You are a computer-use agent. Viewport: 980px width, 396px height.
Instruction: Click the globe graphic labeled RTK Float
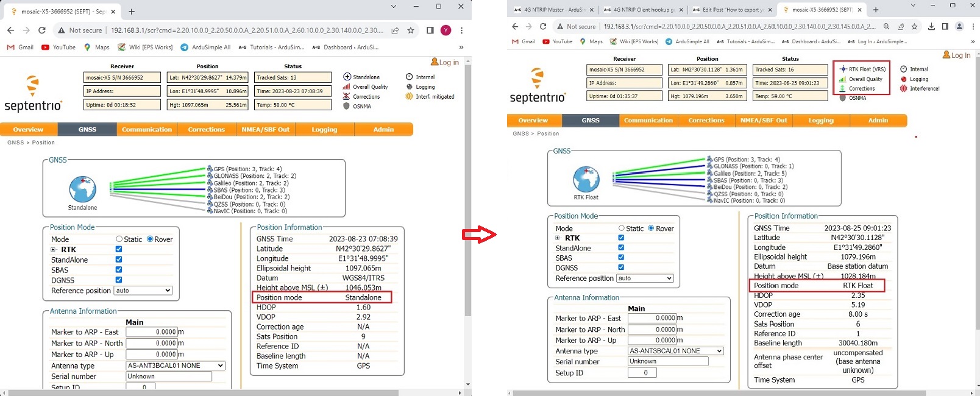coord(586,180)
